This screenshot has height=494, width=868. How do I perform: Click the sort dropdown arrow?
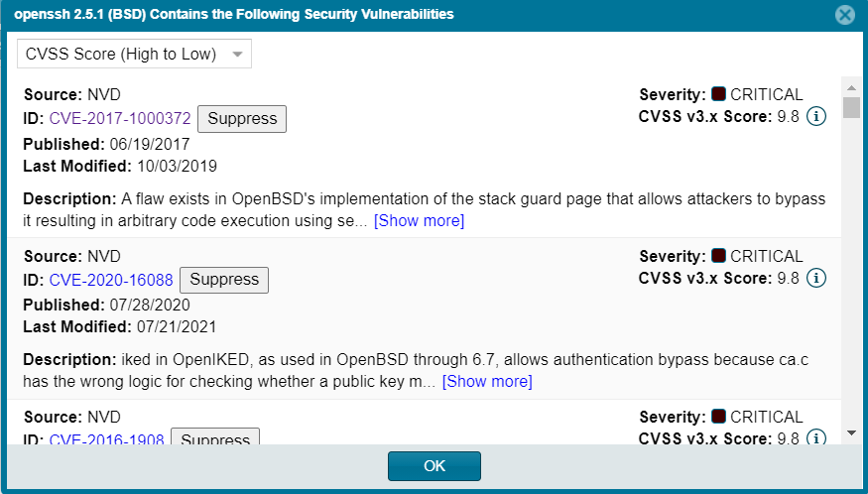pyautogui.click(x=237, y=55)
